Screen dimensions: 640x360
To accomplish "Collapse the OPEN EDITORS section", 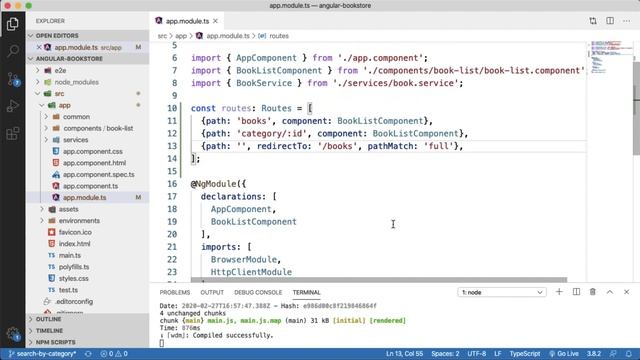I will (x=87, y=36).
